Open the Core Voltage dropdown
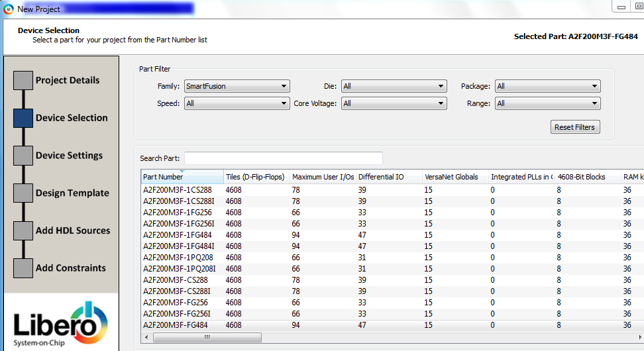This screenshot has width=644, height=351. point(394,103)
